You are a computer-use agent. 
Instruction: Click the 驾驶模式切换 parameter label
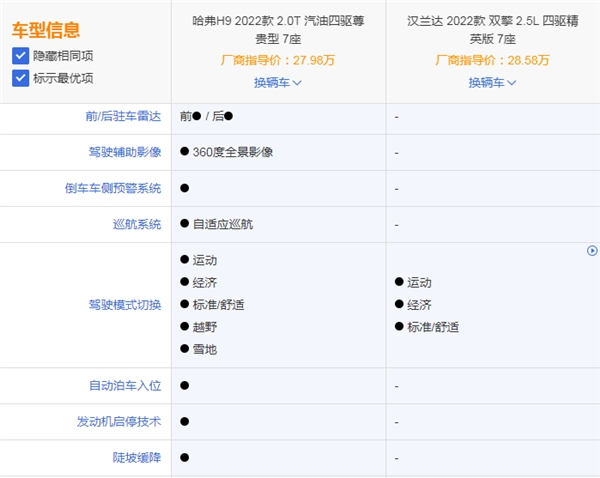tap(124, 304)
